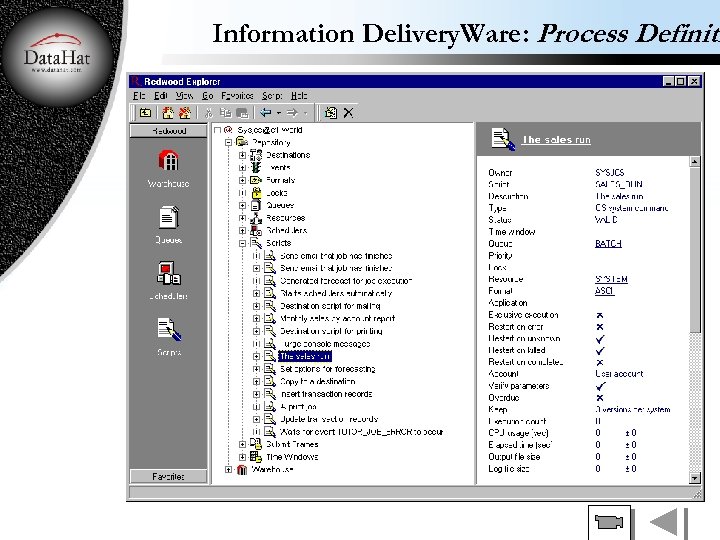Image resolution: width=720 pixels, height=540 pixels.
Task: Click details pane scroll up arrow
Action: click(x=695, y=162)
